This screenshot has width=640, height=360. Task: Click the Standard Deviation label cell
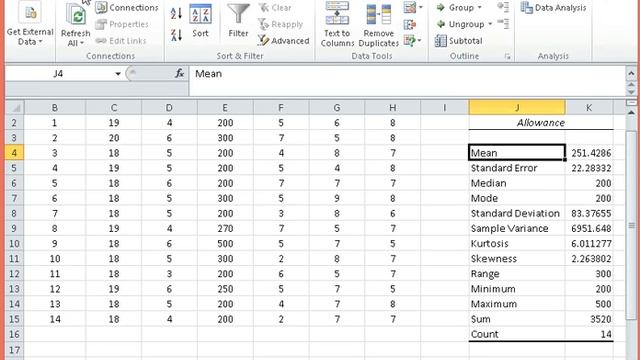point(517,213)
